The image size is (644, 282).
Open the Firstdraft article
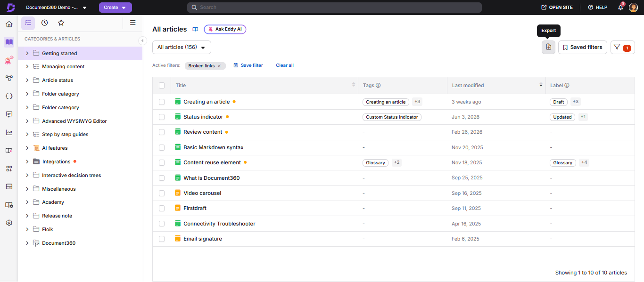(195, 208)
